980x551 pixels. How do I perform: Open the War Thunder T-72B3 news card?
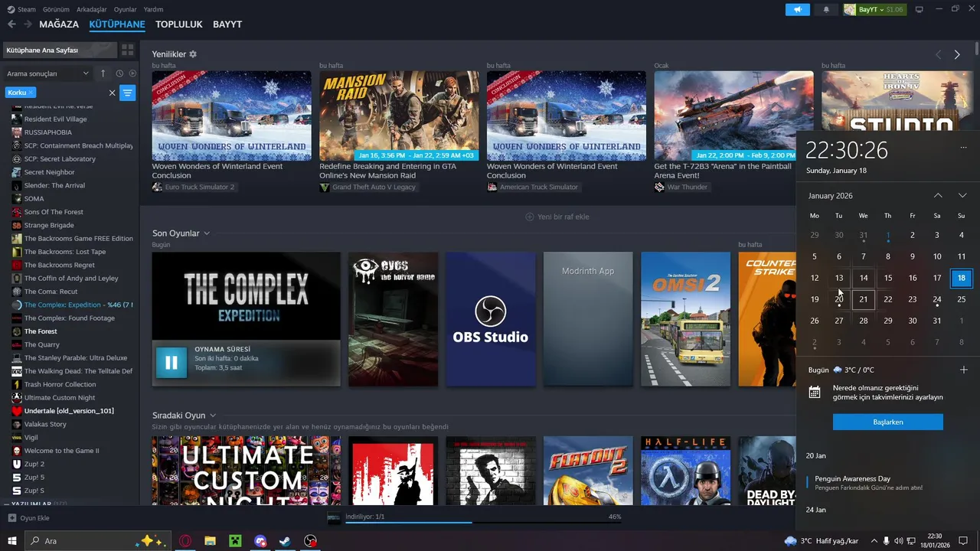click(733, 116)
